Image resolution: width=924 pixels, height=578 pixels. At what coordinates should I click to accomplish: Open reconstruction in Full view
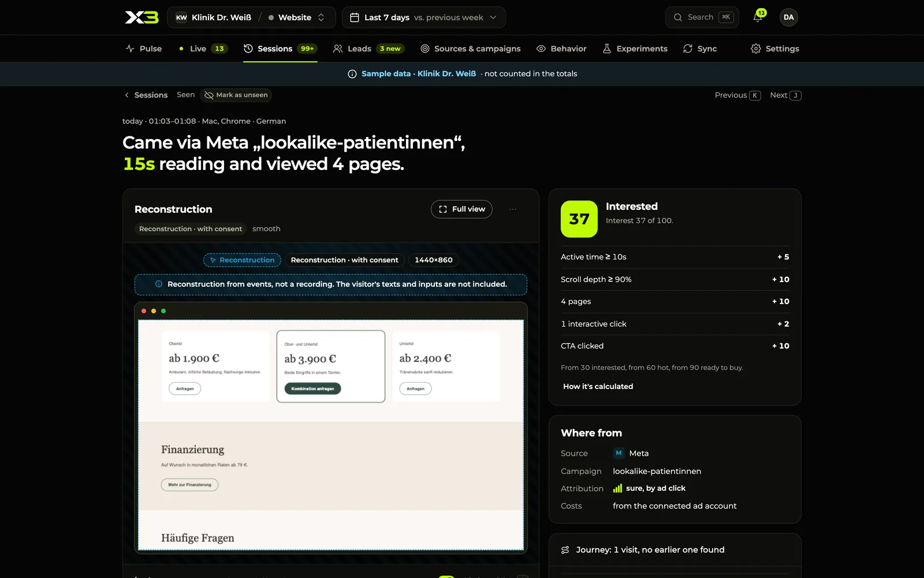pyautogui.click(x=461, y=209)
